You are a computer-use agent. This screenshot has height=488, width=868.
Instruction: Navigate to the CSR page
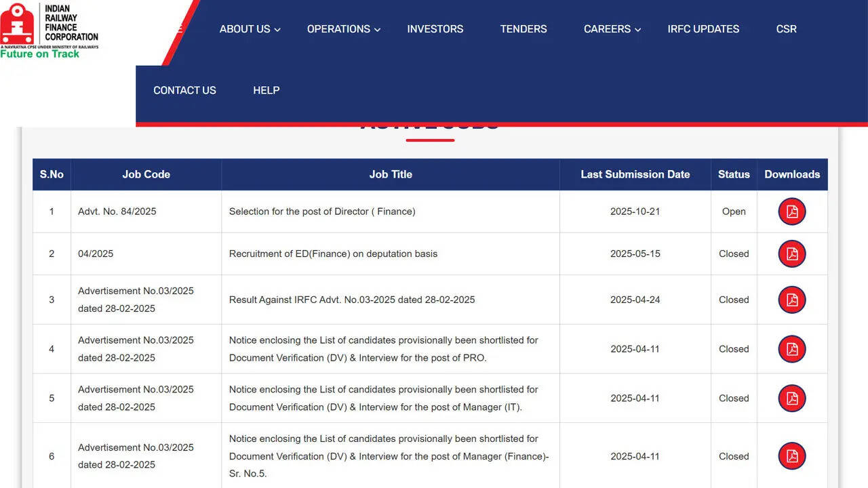[786, 29]
